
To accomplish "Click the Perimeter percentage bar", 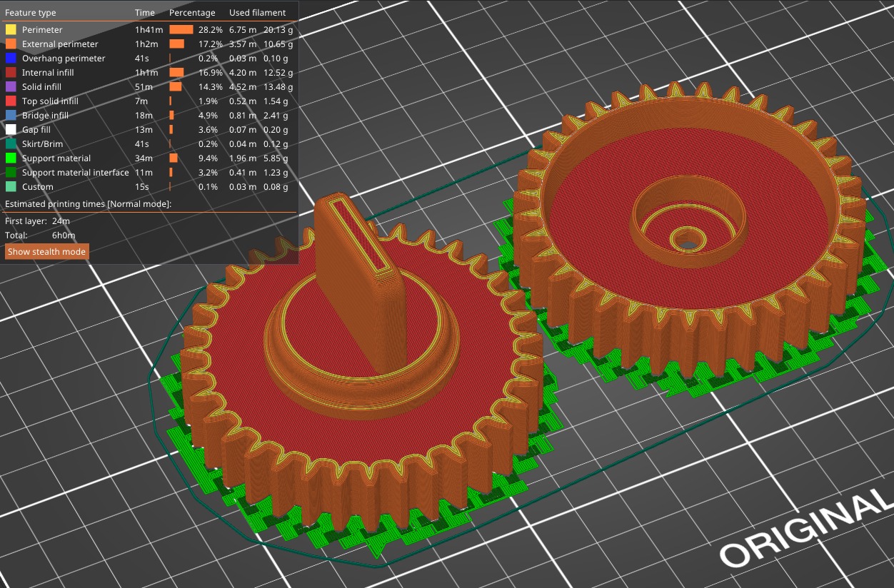I will tap(181, 30).
